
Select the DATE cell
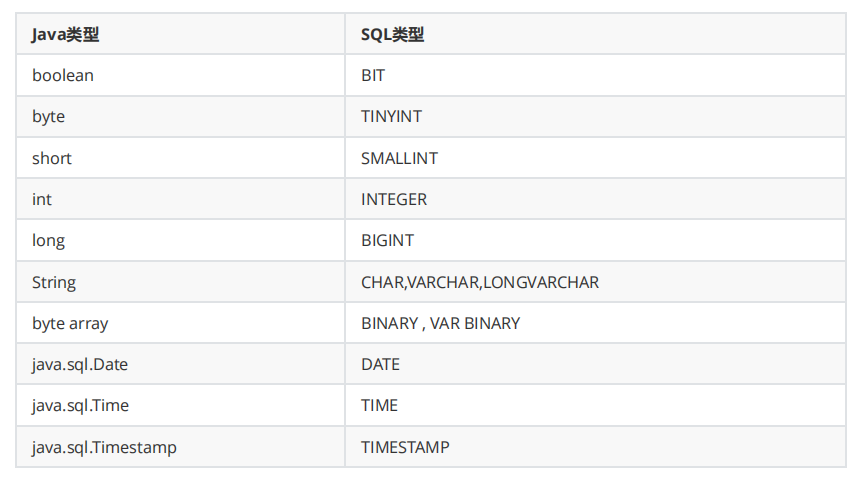380,364
